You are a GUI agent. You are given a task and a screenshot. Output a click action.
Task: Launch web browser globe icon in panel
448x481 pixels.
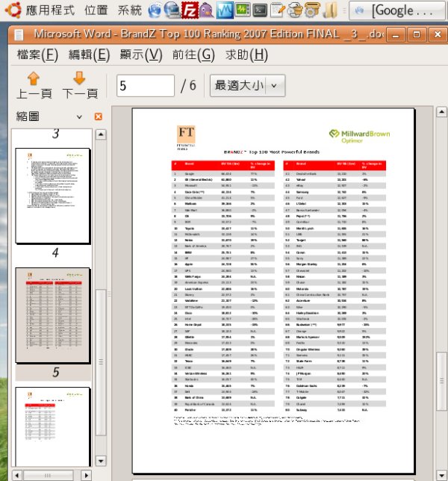tap(155, 10)
